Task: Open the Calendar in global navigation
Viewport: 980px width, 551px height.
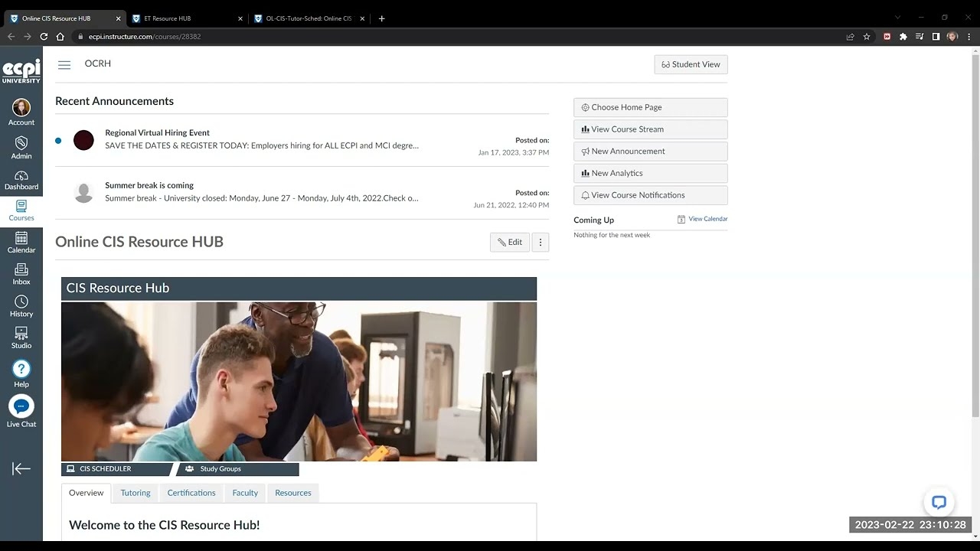Action: (21, 243)
